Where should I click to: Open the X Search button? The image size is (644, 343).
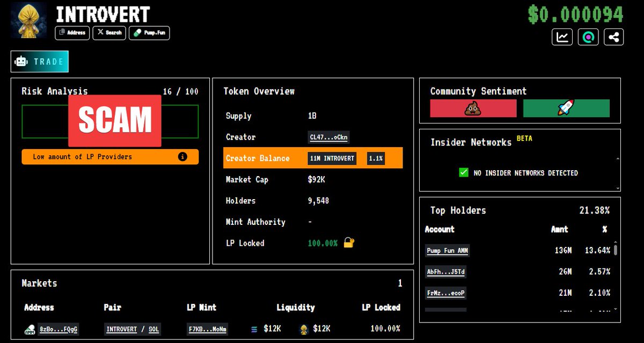109,33
